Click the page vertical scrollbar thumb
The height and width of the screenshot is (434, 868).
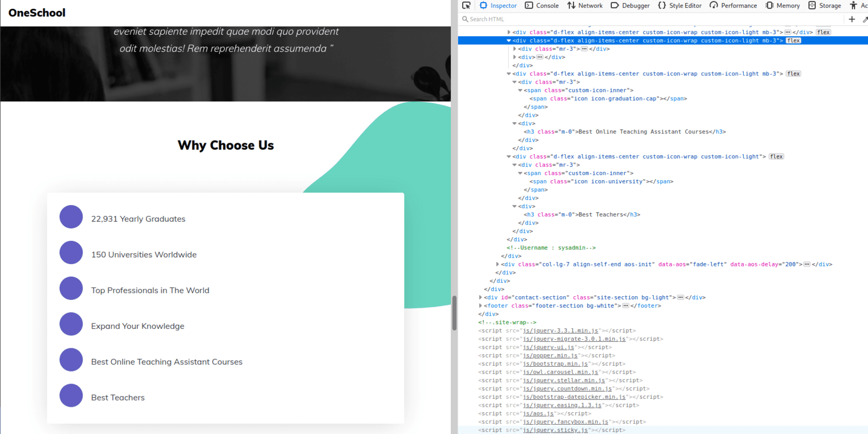click(x=454, y=313)
